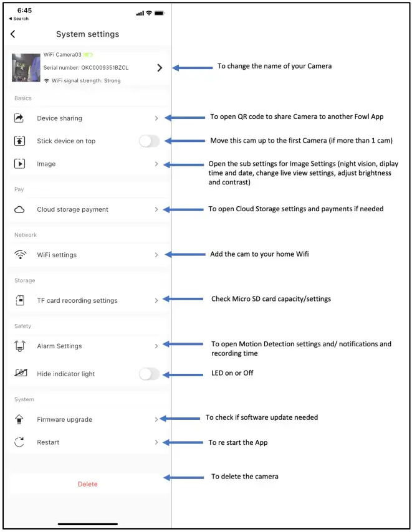Click the Firmware upgrade arrow icon
The image size is (412, 532).
[x=19, y=419]
